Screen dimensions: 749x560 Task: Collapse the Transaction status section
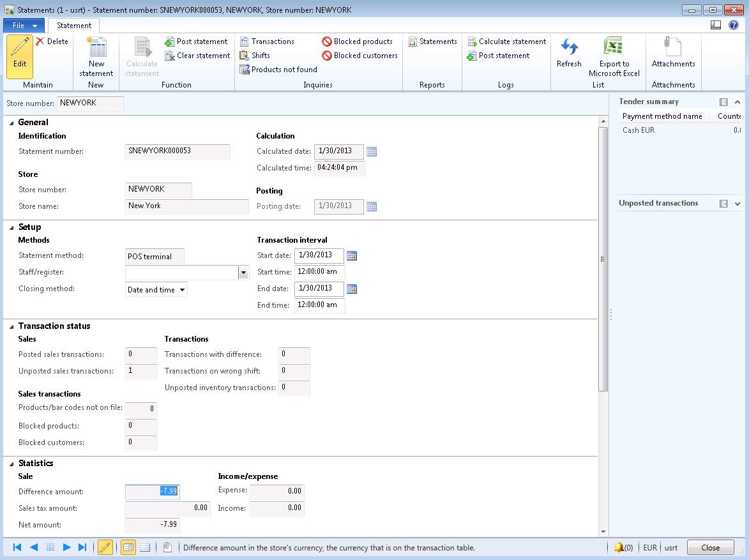[x=11, y=326]
